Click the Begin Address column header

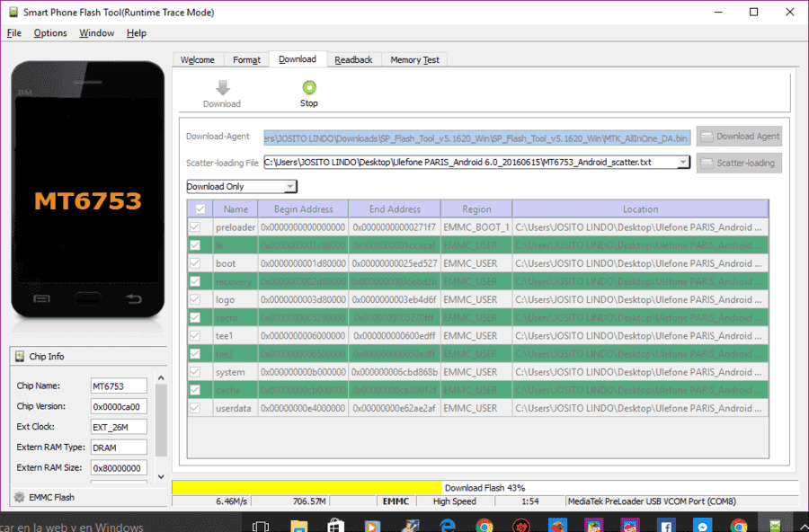pyautogui.click(x=304, y=209)
